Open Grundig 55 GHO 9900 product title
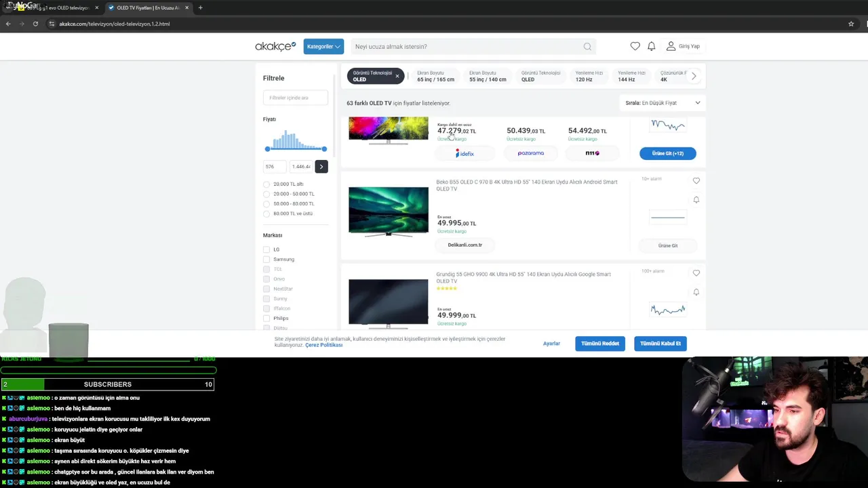The height and width of the screenshot is (488, 868). 524,277
